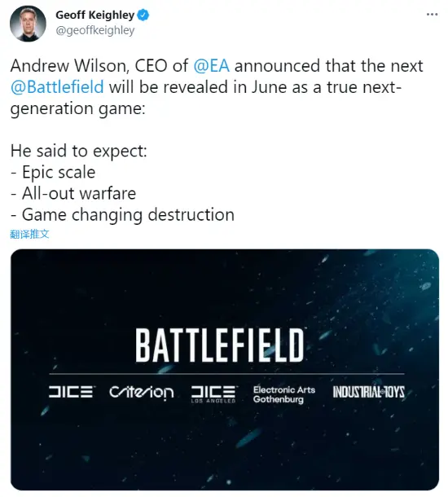Click the DICE Los Angeles logo
The image size is (448, 497).
[214, 394]
